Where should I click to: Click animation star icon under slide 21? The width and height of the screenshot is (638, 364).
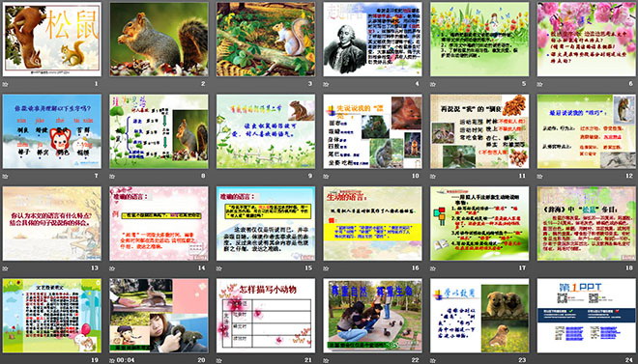[x=219, y=360]
